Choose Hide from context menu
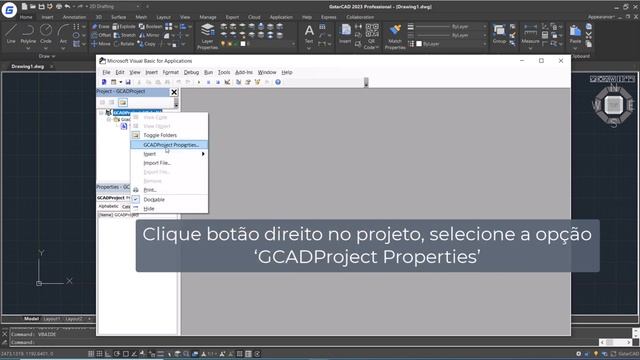 169,209
